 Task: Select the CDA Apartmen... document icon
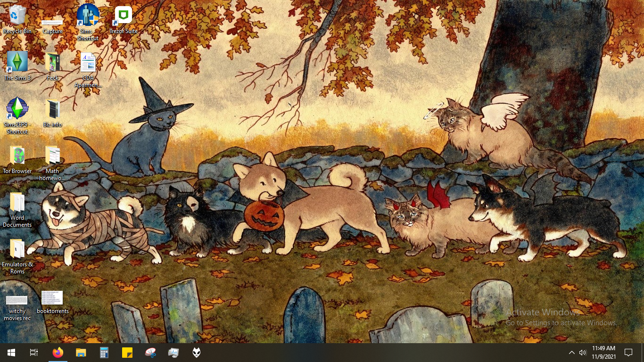point(88,70)
